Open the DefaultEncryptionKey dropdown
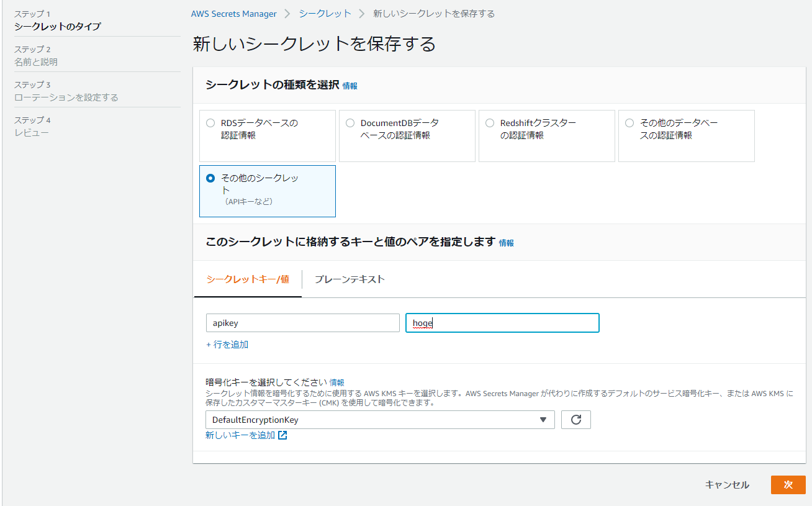Screen dimensions: 812x506 380,420
